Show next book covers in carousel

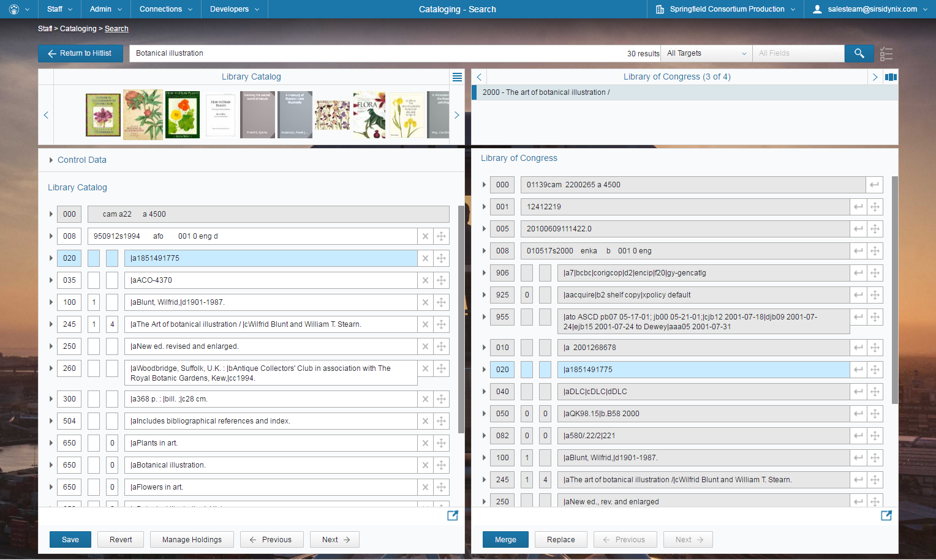pos(456,115)
